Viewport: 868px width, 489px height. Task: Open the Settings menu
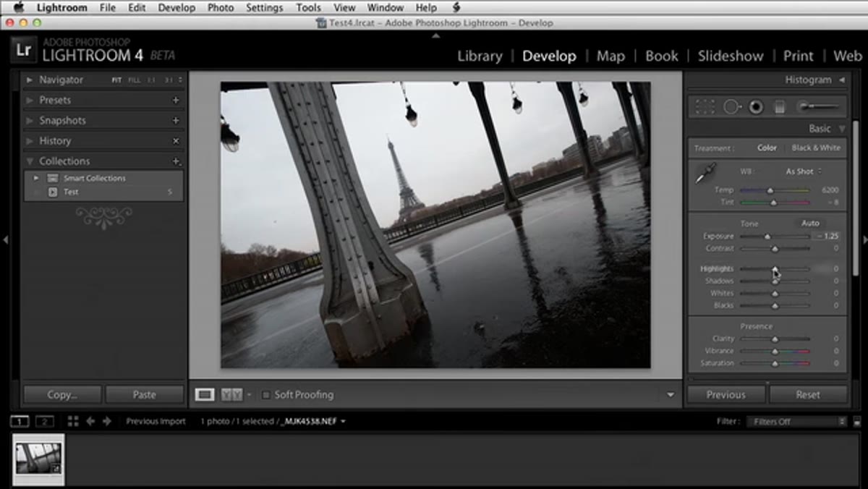click(x=265, y=8)
